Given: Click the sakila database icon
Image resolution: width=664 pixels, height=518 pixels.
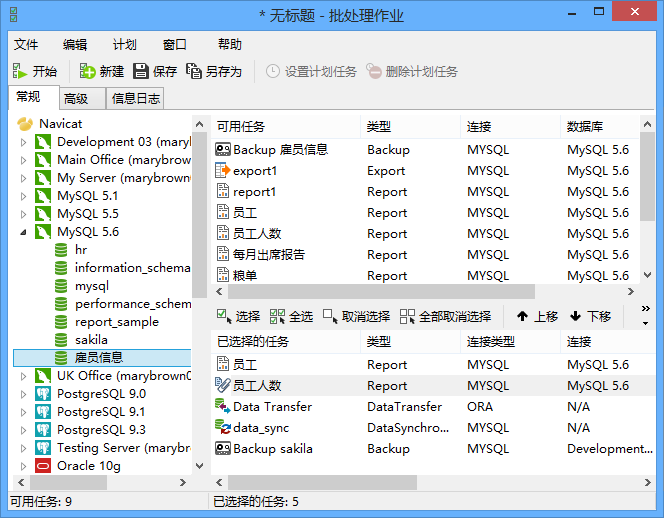Looking at the screenshot, I should point(61,340).
